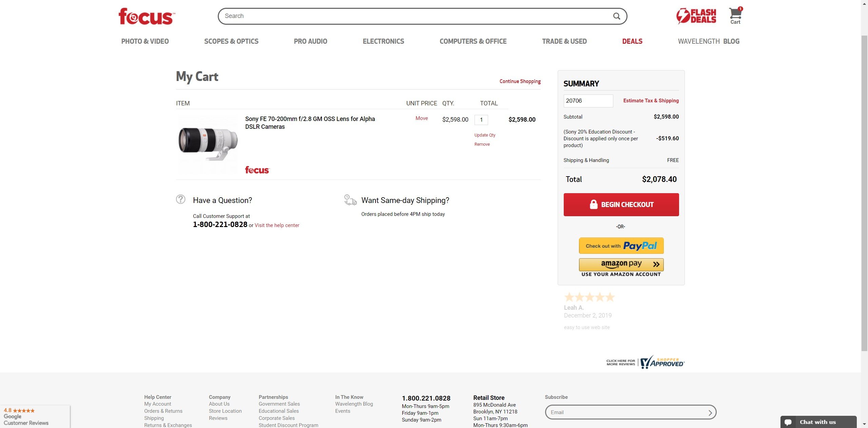Open Events footer link

coord(343,411)
